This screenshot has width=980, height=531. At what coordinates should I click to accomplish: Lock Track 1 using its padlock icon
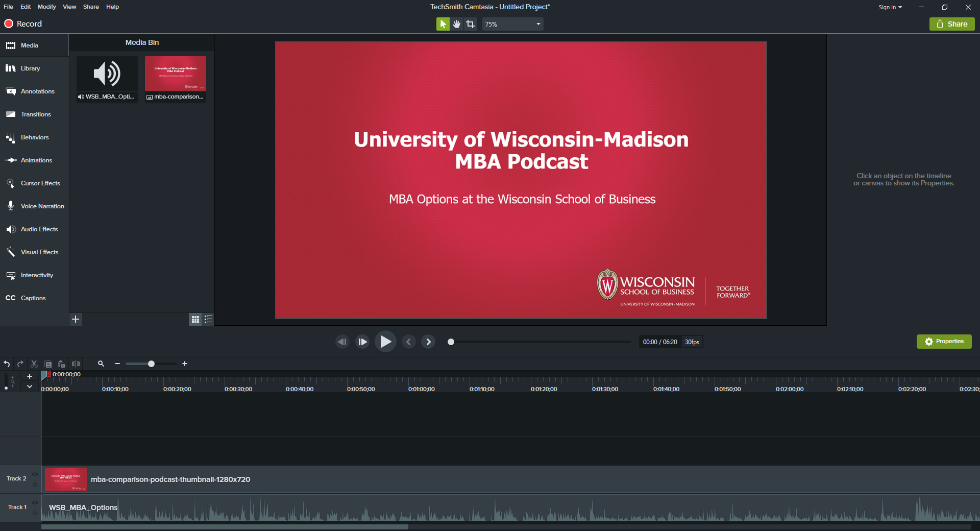tap(35, 513)
